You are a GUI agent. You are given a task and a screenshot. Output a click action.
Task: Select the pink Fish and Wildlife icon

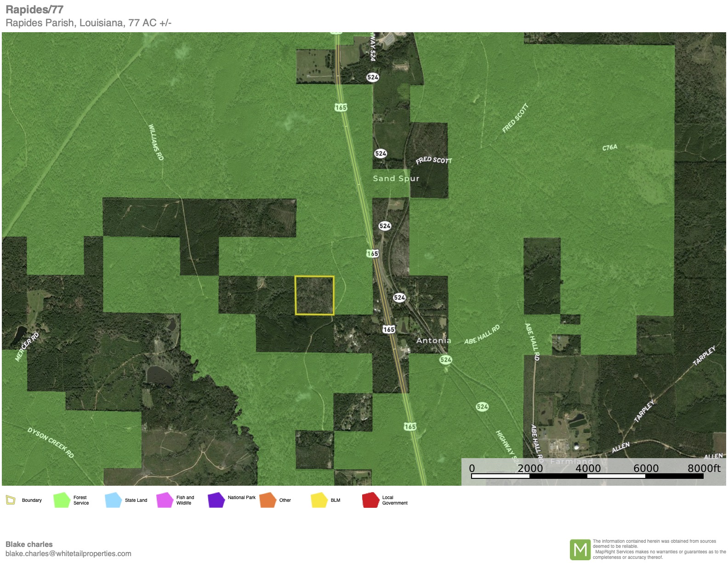click(164, 500)
